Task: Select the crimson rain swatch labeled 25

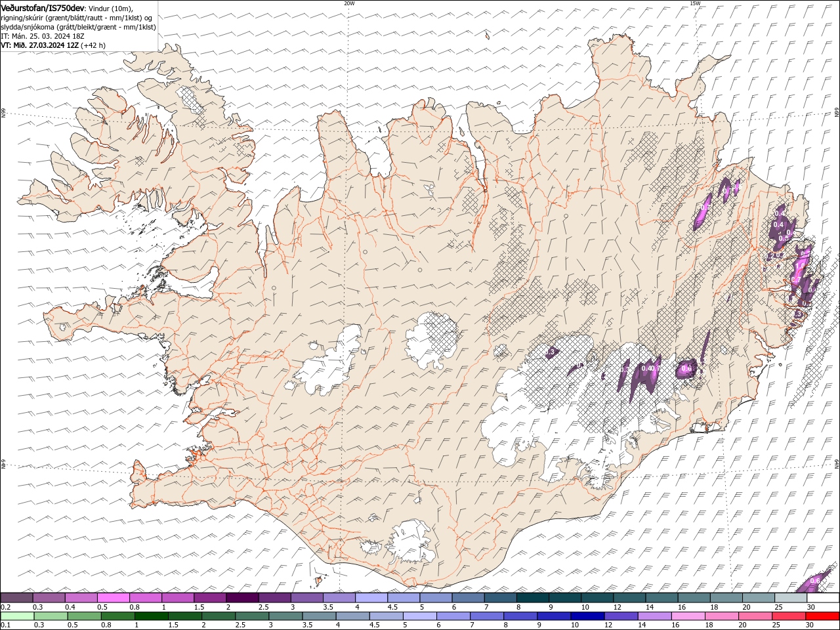Action: pos(789,616)
